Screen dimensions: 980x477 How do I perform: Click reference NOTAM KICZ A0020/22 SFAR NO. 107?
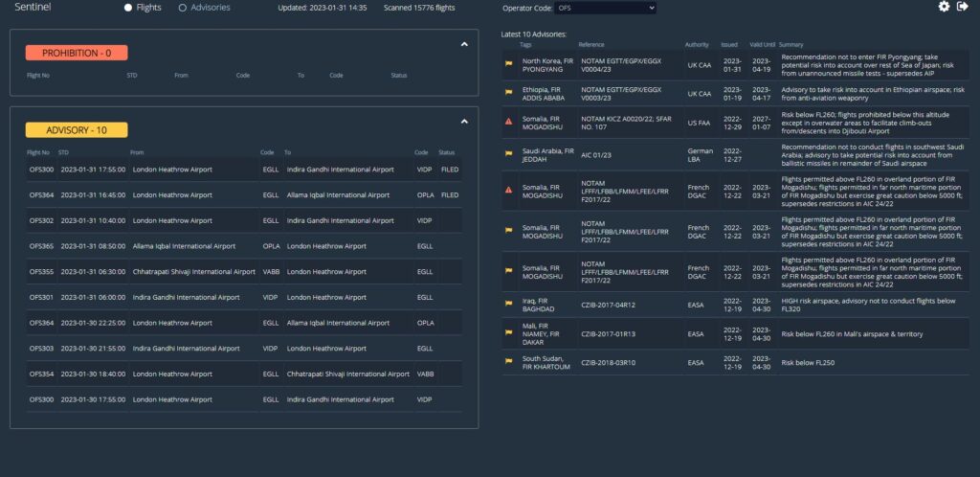pos(626,124)
